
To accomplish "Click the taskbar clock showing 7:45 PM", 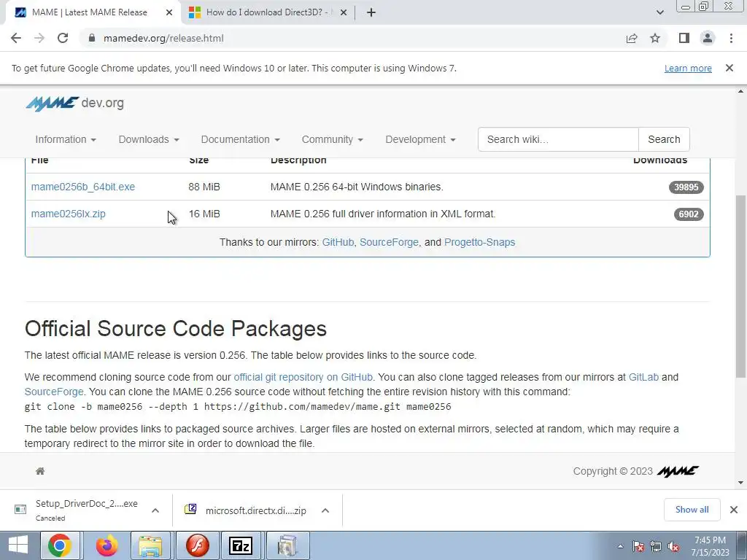I will tap(710, 546).
